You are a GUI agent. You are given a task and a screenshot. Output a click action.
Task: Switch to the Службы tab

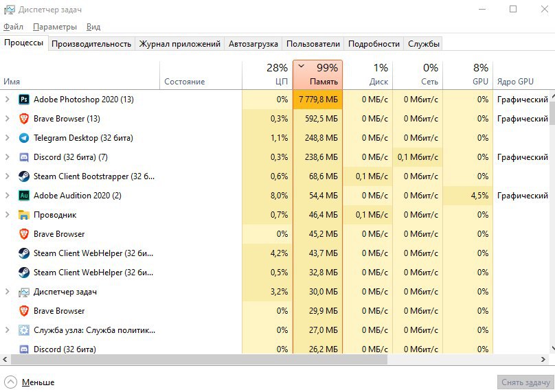tap(424, 44)
